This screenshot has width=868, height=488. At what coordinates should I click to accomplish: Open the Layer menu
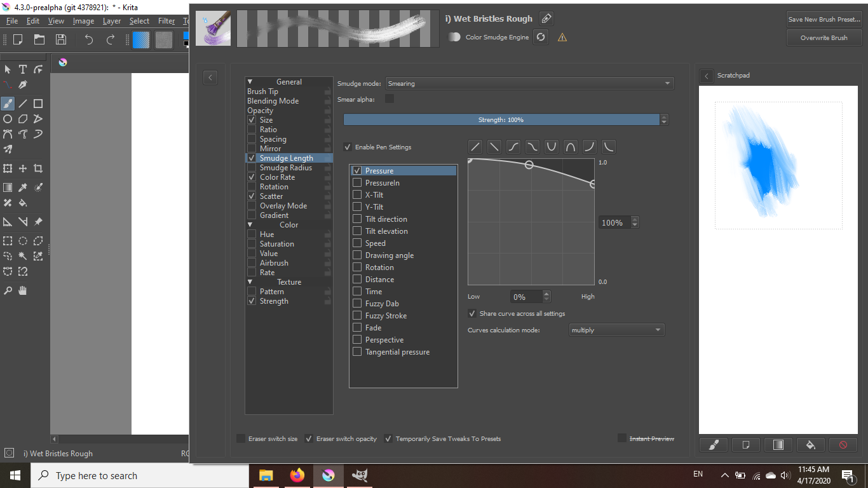112,21
